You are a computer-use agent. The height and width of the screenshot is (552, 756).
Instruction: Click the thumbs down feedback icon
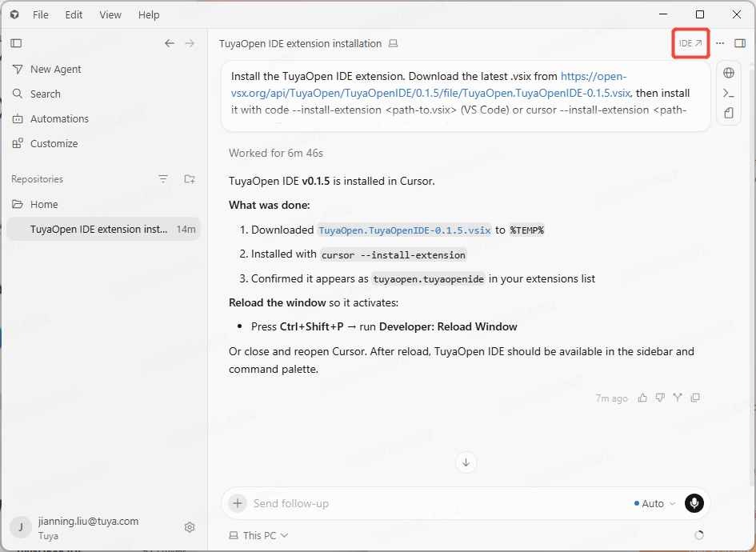tap(660, 398)
